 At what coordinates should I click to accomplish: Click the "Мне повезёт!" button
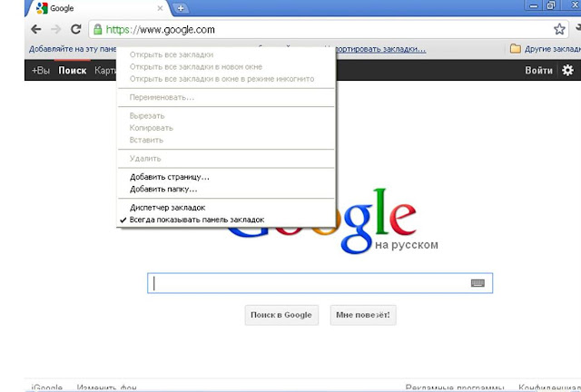[363, 315]
